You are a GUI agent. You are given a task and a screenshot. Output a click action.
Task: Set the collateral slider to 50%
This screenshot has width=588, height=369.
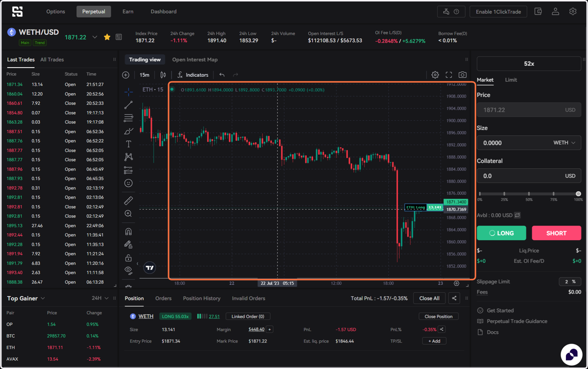coord(529,194)
